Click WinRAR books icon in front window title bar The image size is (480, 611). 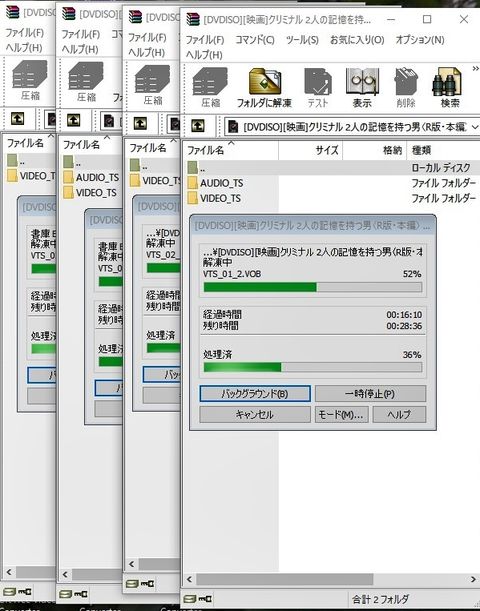193,19
